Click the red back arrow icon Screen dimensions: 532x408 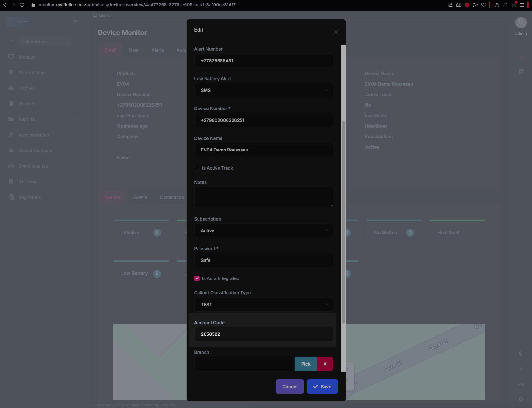coord(522,57)
